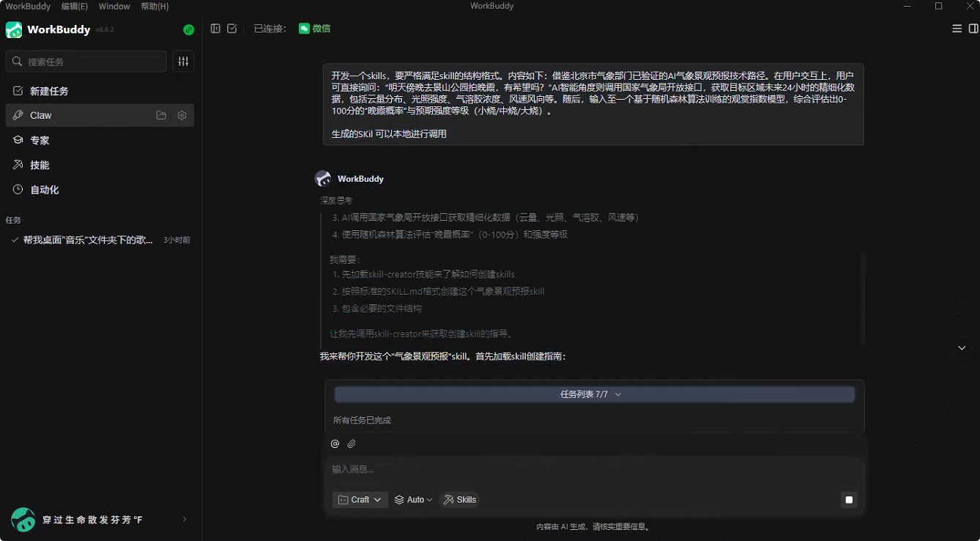The width and height of the screenshot is (980, 541).
Task: Open the 专家 section
Action: pos(100,140)
